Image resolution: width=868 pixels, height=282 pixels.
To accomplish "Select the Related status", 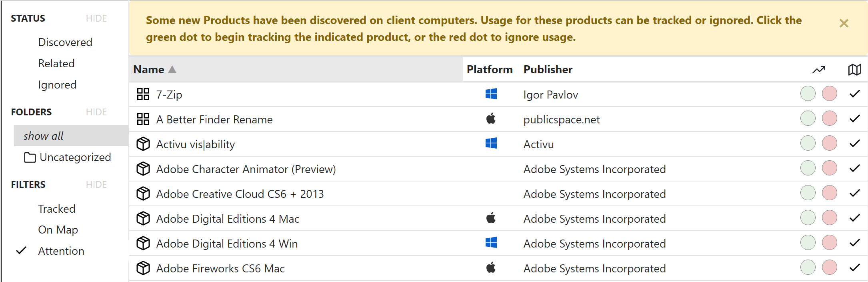I will [x=56, y=63].
